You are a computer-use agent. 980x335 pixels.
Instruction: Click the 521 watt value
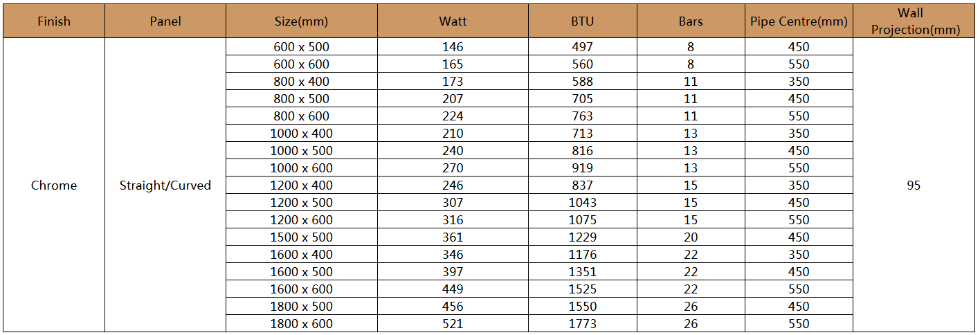pos(453,324)
